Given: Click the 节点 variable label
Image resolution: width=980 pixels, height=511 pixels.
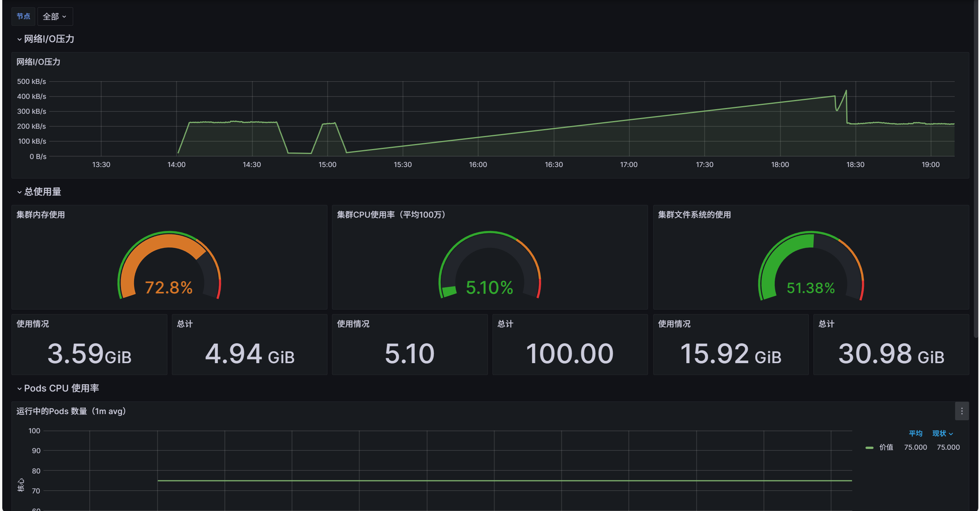Looking at the screenshot, I should [x=23, y=16].
